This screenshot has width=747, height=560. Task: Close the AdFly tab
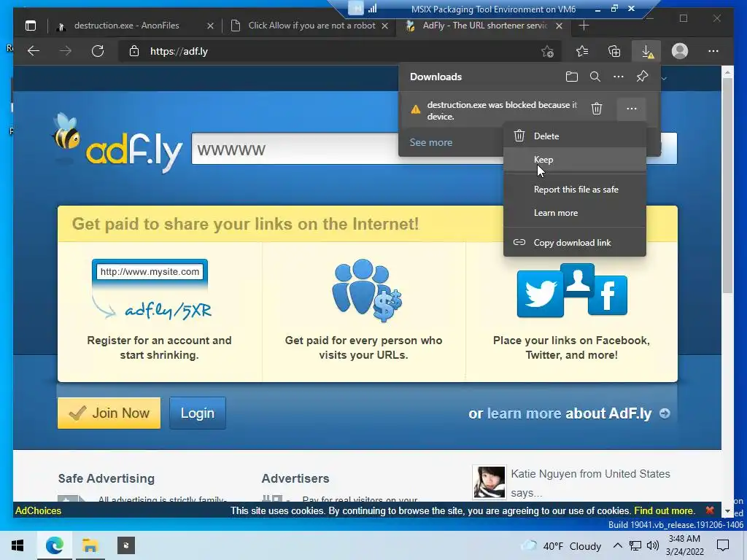(560, 26)
